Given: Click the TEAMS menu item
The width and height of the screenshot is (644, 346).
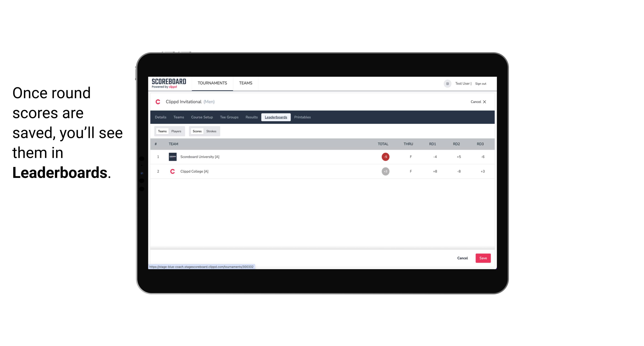Looking at the screenshot, I should coord(246,83).
